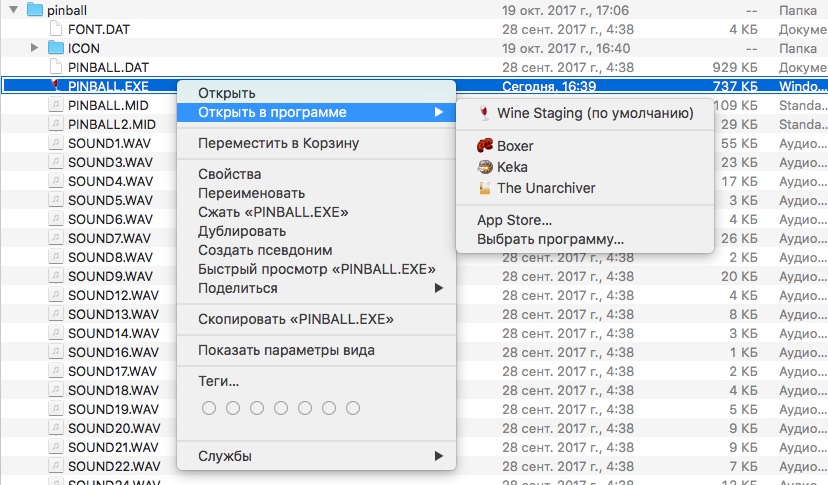Select 'Показать параметры вида' menu item
The height and width of the screenshot is (485, 828).
[316, 350]
